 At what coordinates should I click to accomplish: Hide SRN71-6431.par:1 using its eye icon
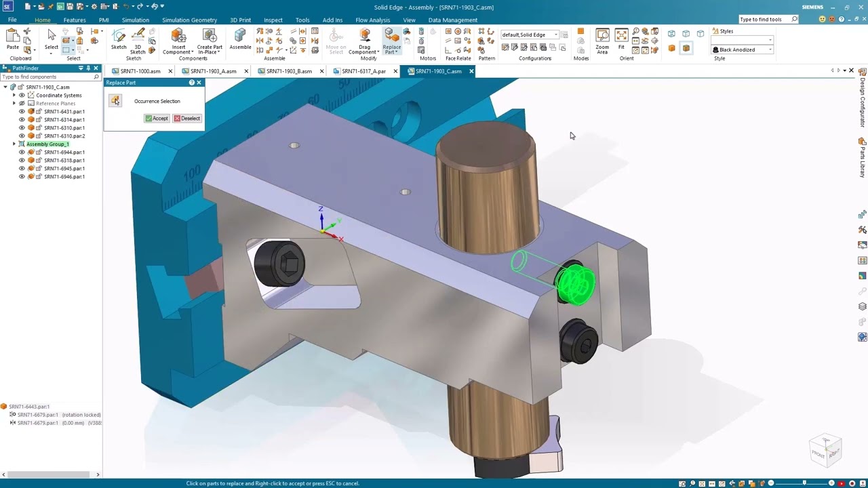pyautogui.click(x=22, y=112)
